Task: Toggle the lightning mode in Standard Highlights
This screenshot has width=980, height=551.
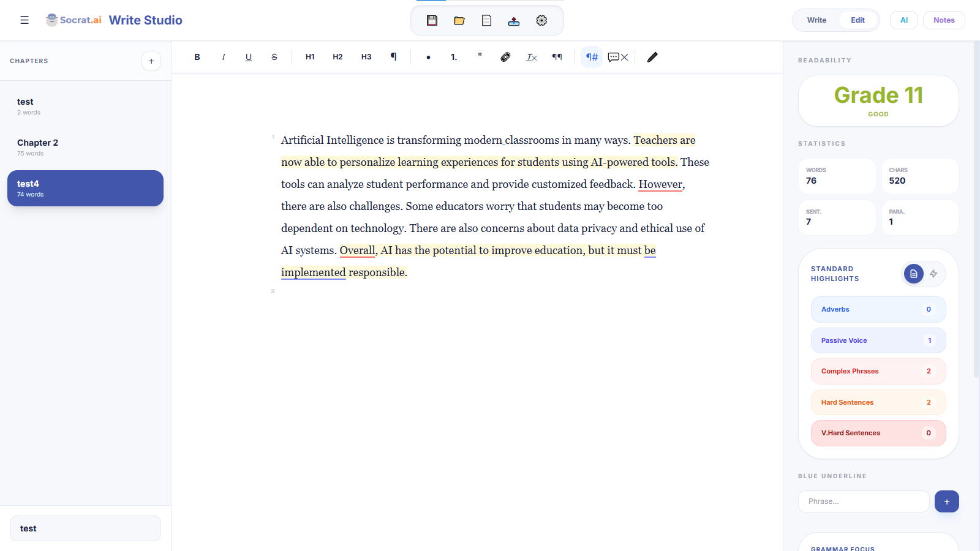Action: pyautogui.click(x=933, y=274)
